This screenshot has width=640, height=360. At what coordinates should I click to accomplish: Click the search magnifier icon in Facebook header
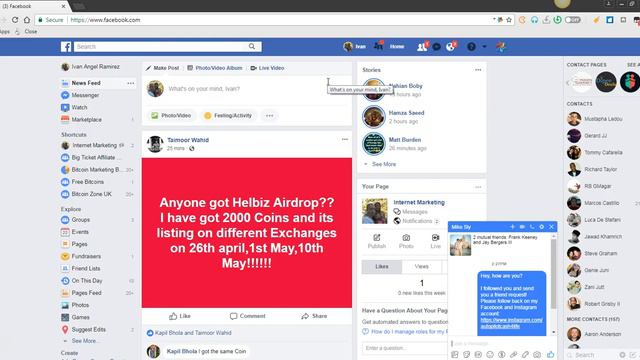pos(252,47)
